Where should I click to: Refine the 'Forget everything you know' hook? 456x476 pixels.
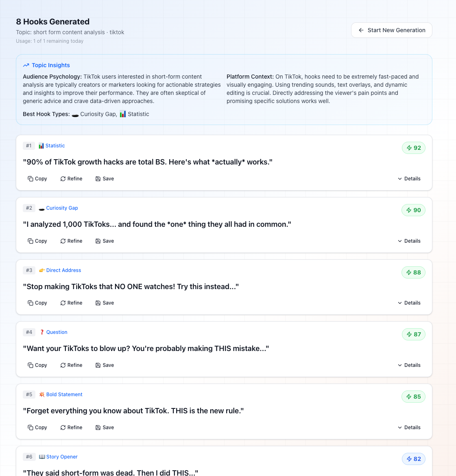coord(71,428)
